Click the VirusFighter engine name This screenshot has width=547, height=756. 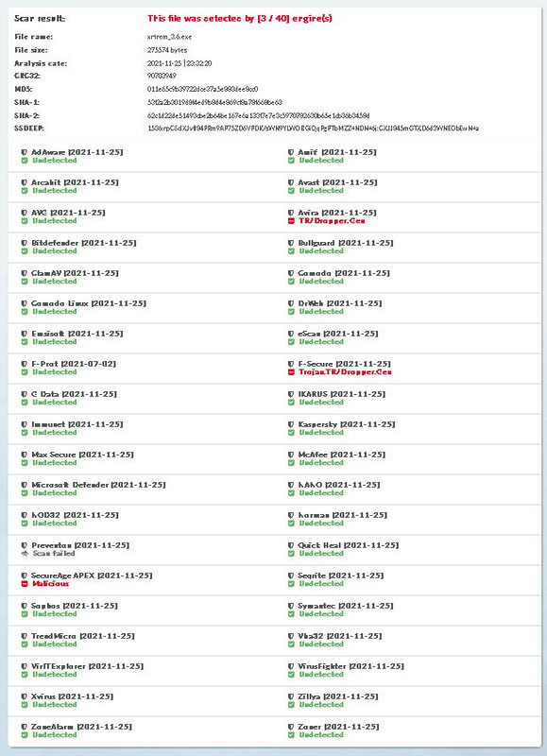(322, 666)
